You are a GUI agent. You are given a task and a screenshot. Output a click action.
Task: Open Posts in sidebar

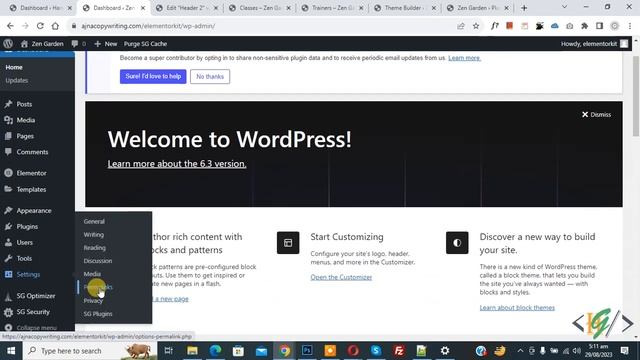coord(24,104)
